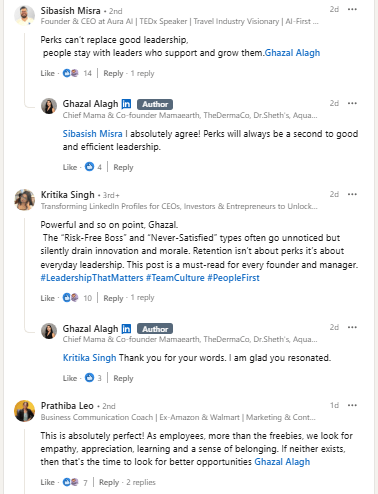
Task: Open the Ghazal Alagh mention in Prathiba's comment
Action: [x=282, y=462]
